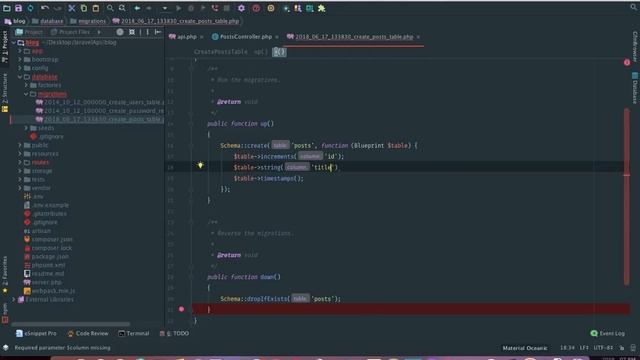Viewport: 640px width, 360px height.
Task: Click the red circular help icon
Action: pyautogui.click(x=256, y=8)
